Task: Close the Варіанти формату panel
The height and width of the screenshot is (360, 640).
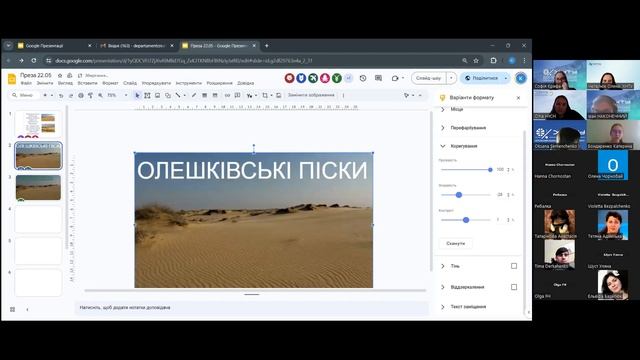Action: coord(518,98)
